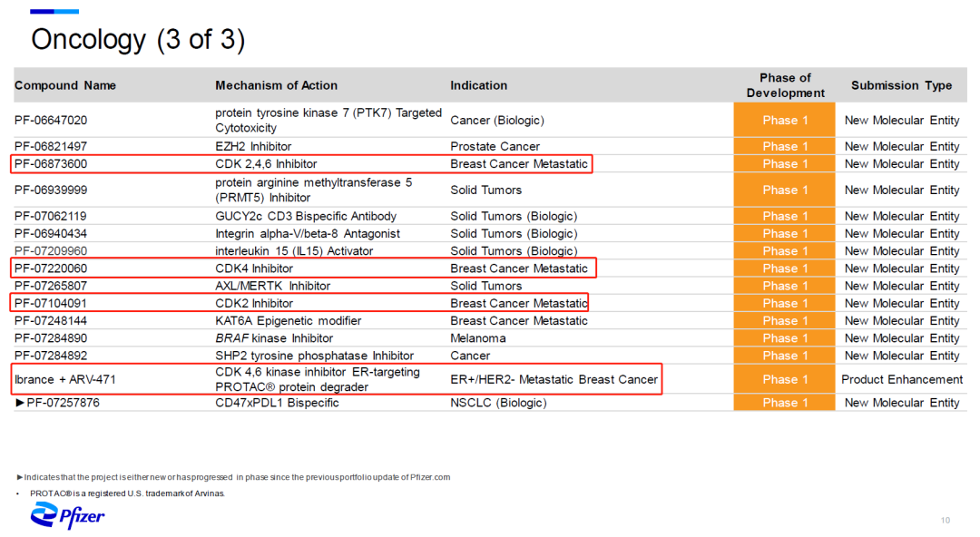980x537 pixels.
Task: Select the Ibrance + ARV-471 compound
Action: pos(65,379)
